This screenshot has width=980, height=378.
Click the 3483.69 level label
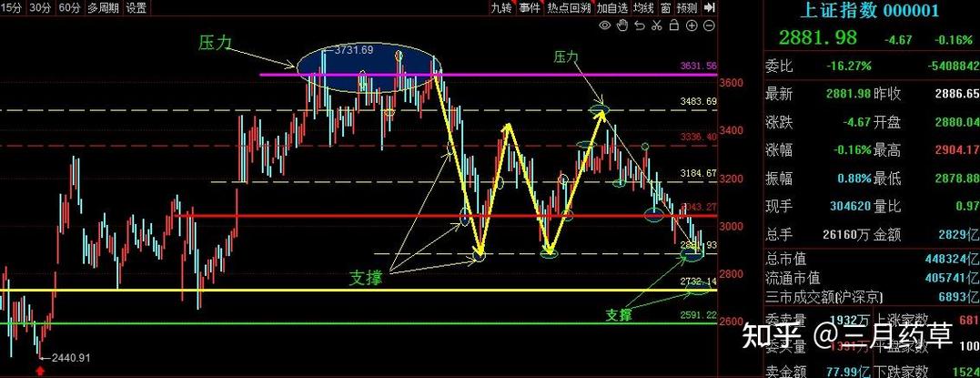pyautogui.click(x=699, y=101)
